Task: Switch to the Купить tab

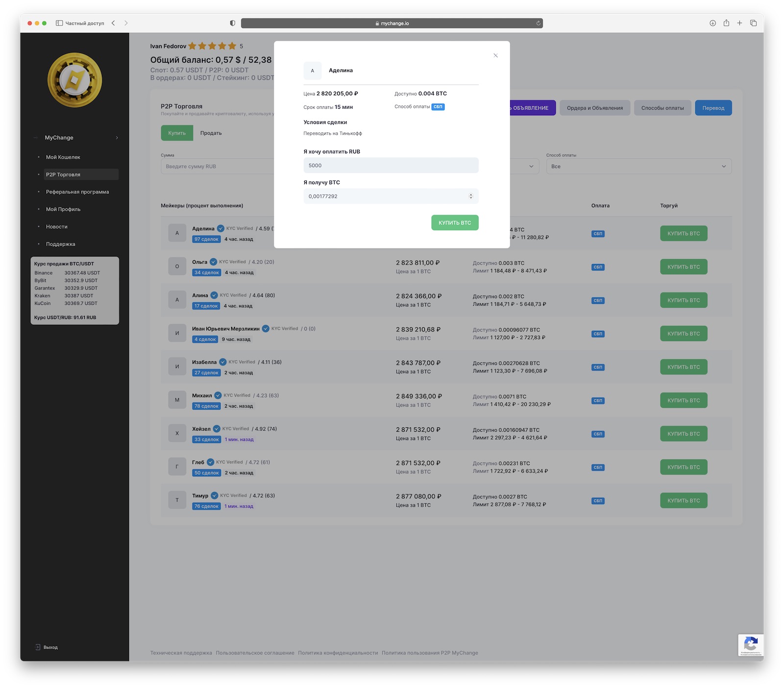Action: (x=177, y=133)
